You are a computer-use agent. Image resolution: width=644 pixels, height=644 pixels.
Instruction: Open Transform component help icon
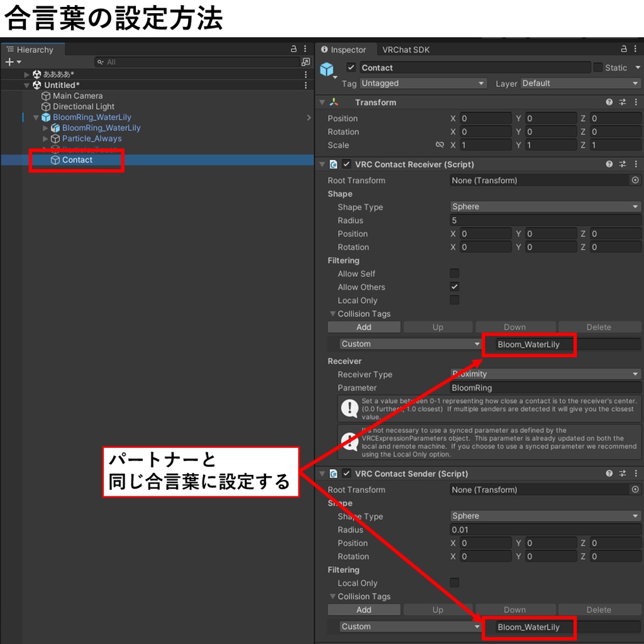(x=609, y=103)
